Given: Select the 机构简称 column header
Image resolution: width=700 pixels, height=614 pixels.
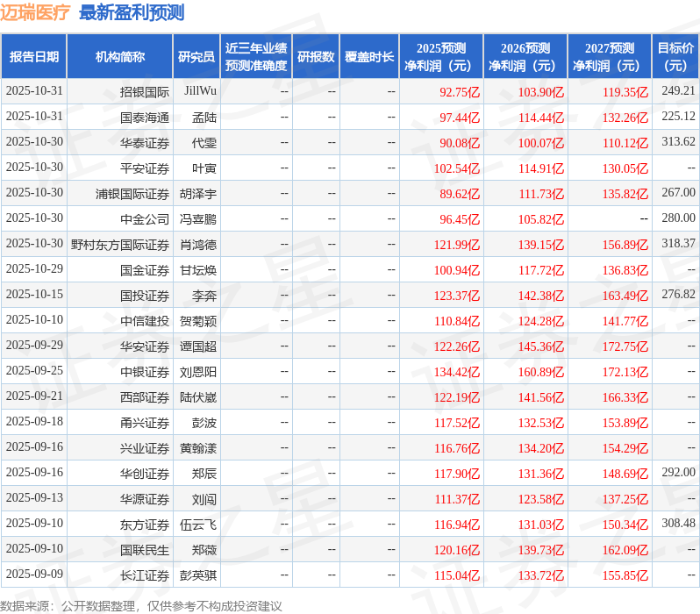Looking at the screenshot, I should coord(119,56).
